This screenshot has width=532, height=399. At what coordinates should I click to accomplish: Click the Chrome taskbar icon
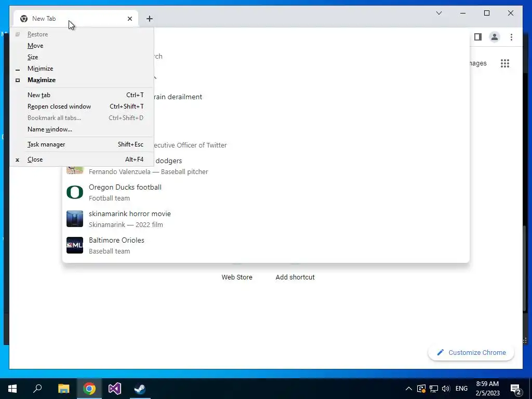click(x=89, y=389)
